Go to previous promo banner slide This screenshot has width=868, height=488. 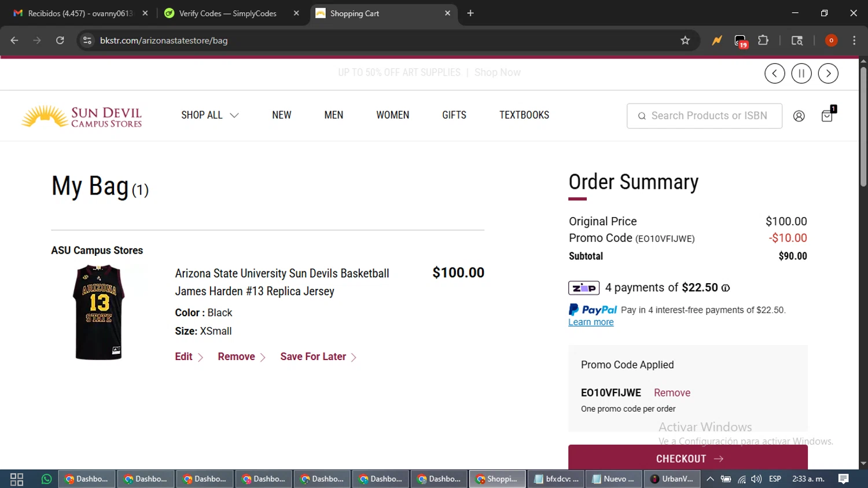(x=774, y=74)
